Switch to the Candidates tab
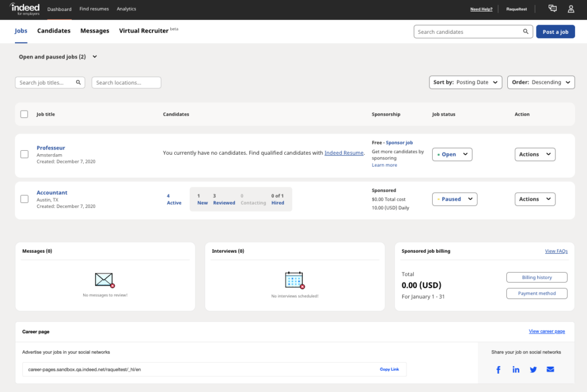Viewport: 587px width, 392px height. point(53,31)
